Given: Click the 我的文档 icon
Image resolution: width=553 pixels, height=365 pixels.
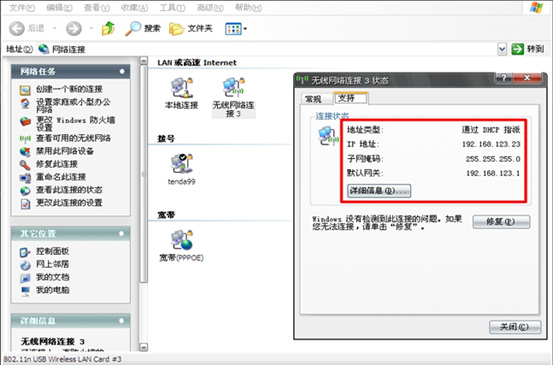Looking at the screenshot, I should pyautogui.click(x=25, y=278).
